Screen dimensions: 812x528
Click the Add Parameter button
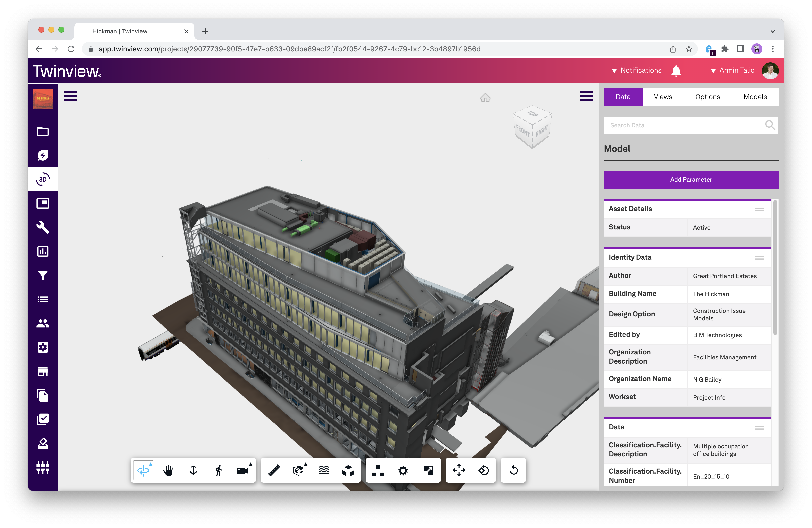[691, 180]
